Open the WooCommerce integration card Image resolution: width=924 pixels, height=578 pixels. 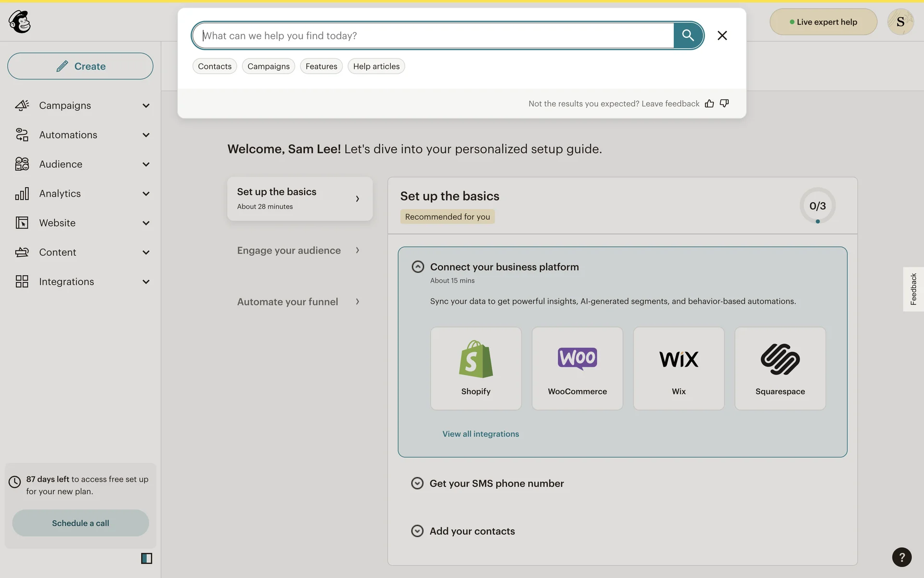click(x=577, y=368)
